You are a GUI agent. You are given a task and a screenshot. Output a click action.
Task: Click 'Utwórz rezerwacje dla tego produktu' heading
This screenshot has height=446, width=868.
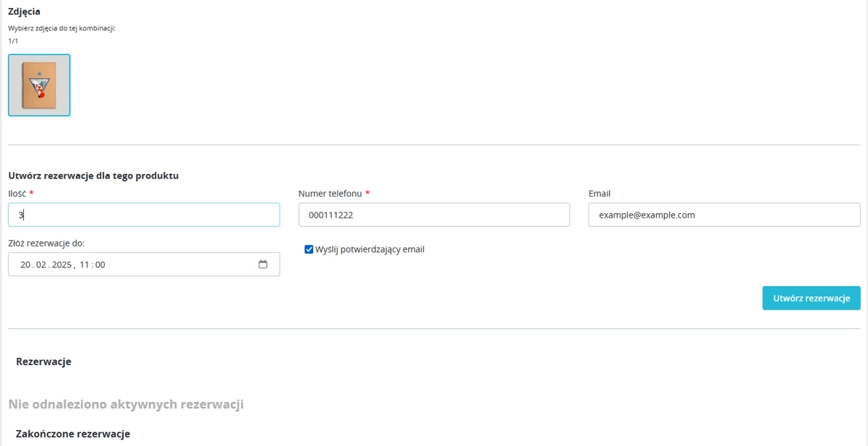pos(93,176)
